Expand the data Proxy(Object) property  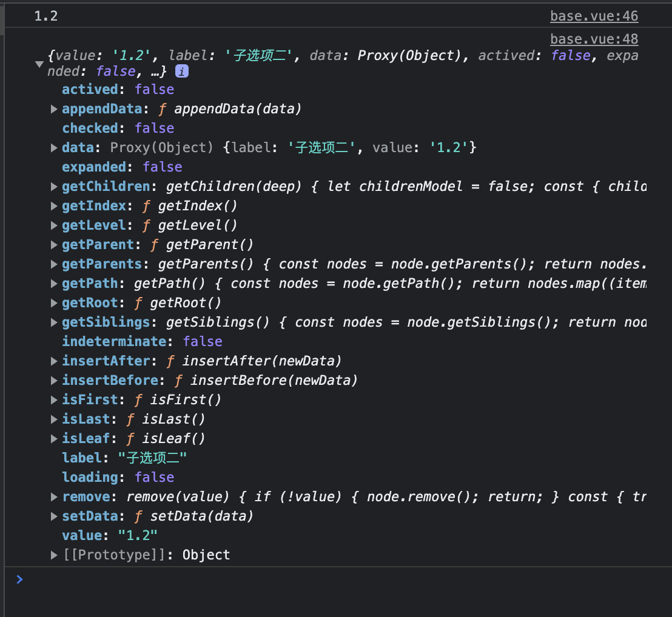(53, 147)
